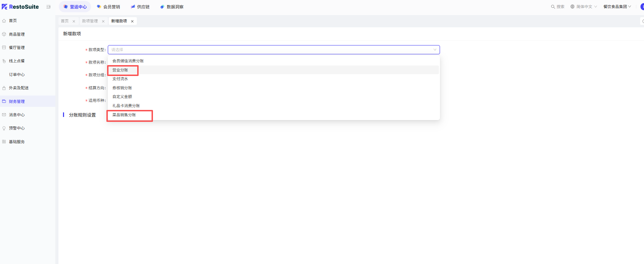Click the search magnifier icon
Viewport: 644px width, 264px height.
point(553,7)
